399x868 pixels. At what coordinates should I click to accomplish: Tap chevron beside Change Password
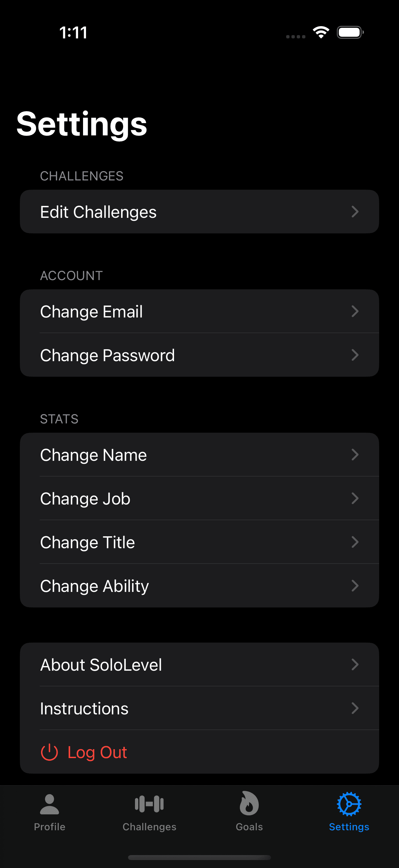pos(355,355)
